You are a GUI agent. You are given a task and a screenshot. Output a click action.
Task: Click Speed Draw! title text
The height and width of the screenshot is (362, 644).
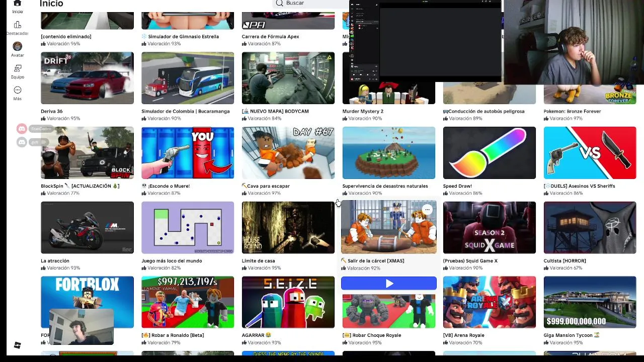457,186
